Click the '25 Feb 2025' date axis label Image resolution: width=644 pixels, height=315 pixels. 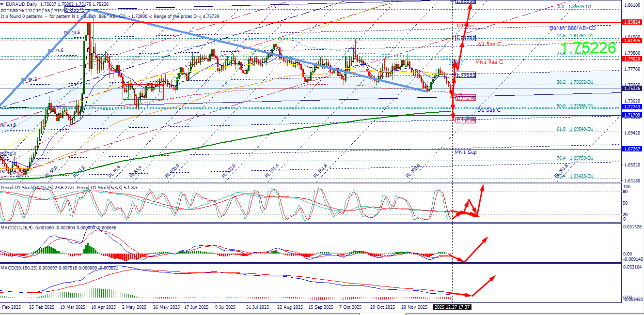tap(41, 307)
